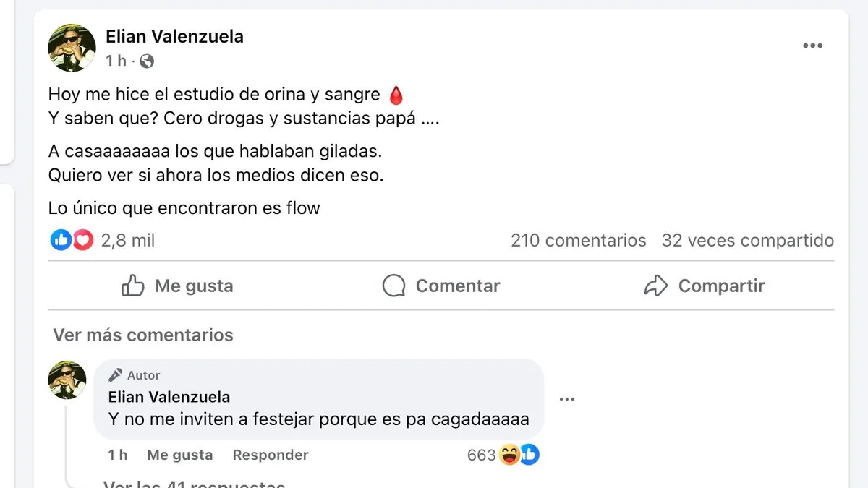Image resolution: width=868 pixels, height=488 pixels.
Task: Expand Ver más comentarios
Action: pyautogui.click(x=143, y=335)
